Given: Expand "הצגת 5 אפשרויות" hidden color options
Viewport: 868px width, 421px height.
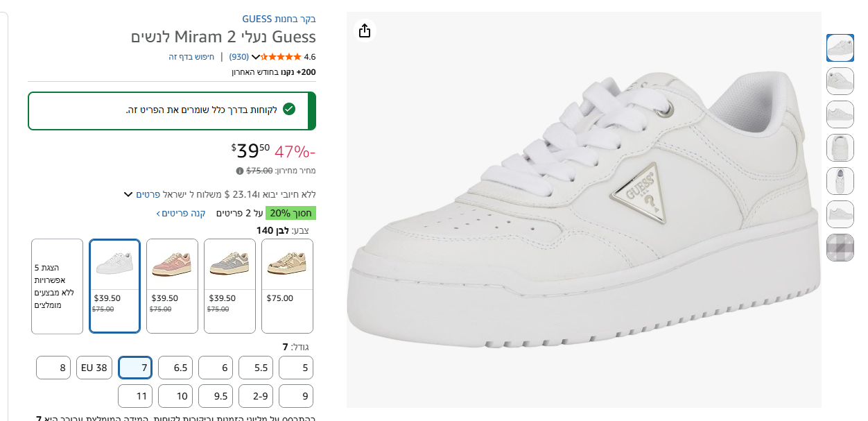Looking at the screenshot, I should (x=57, y=286).
